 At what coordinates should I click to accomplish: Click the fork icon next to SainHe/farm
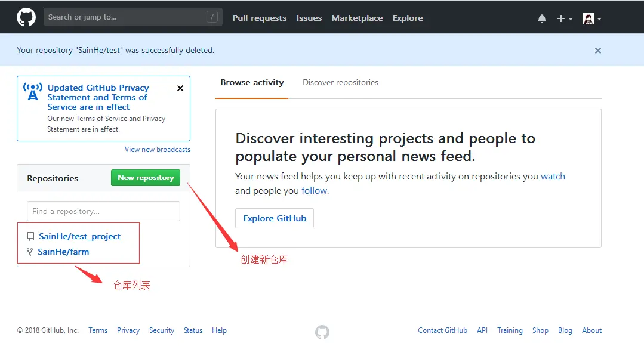click(x=30, y=252)
